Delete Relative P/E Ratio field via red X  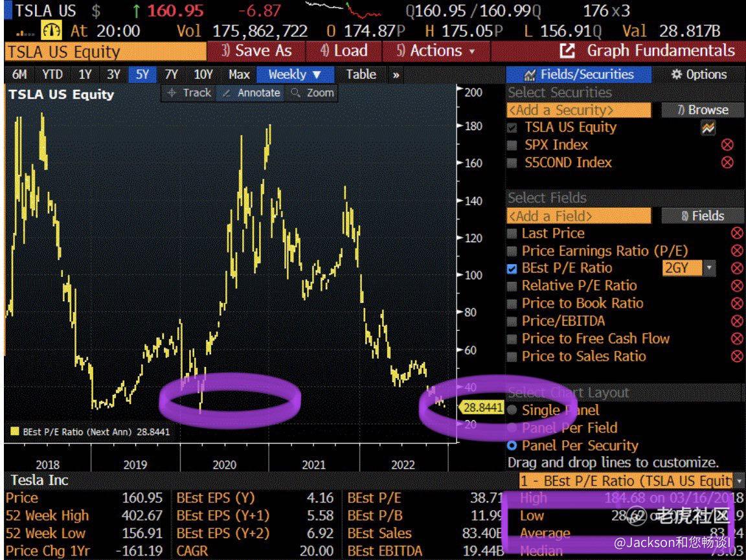click(x=737, y=286)
